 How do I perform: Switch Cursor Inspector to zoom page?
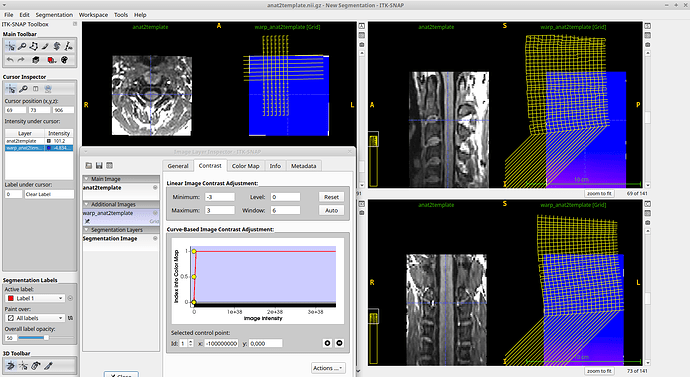23,89
